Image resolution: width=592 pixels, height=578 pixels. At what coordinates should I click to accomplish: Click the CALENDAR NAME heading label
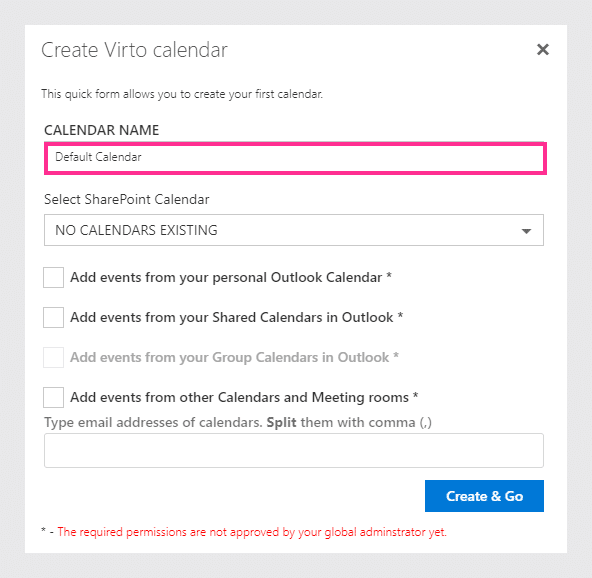tap(102, 130)
